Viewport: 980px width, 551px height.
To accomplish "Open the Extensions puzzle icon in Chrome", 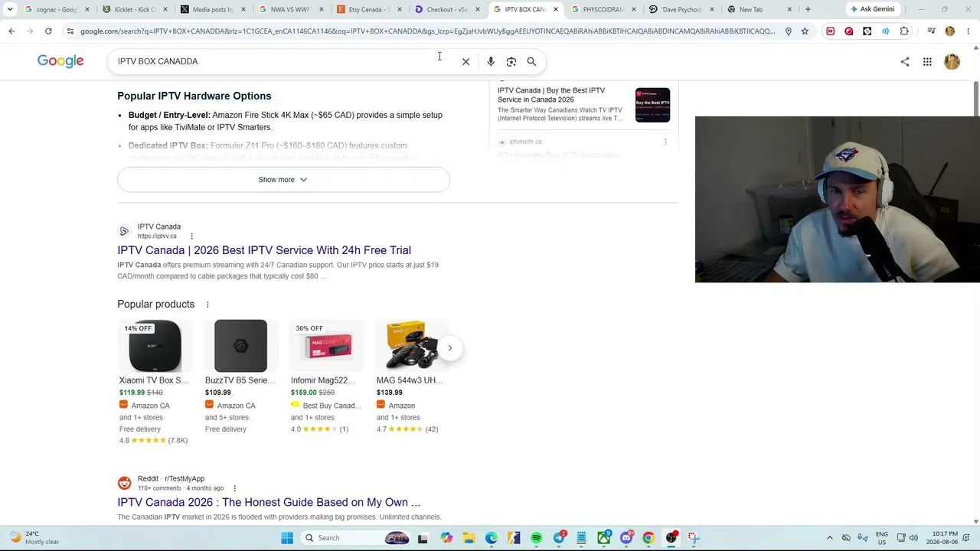I will click(904, 31).
